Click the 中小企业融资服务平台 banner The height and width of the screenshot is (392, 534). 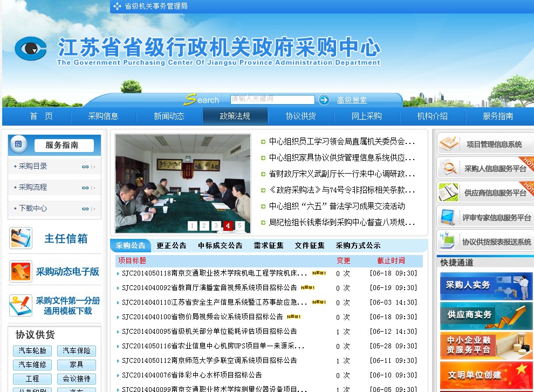(x=487, y=345)
